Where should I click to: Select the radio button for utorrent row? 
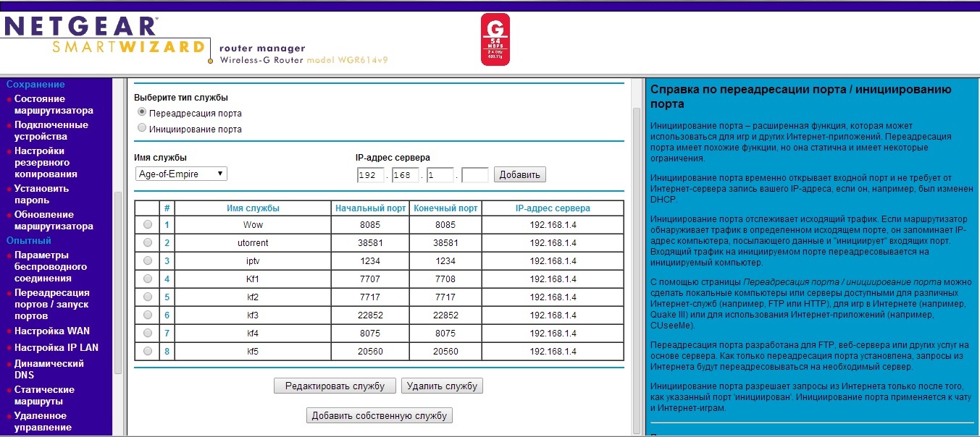148,242
